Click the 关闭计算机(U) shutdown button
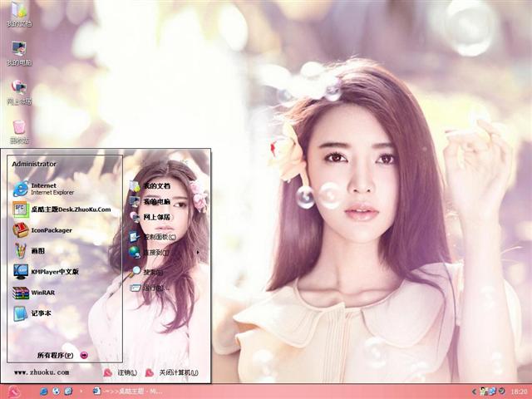 (x=172, y=372)
